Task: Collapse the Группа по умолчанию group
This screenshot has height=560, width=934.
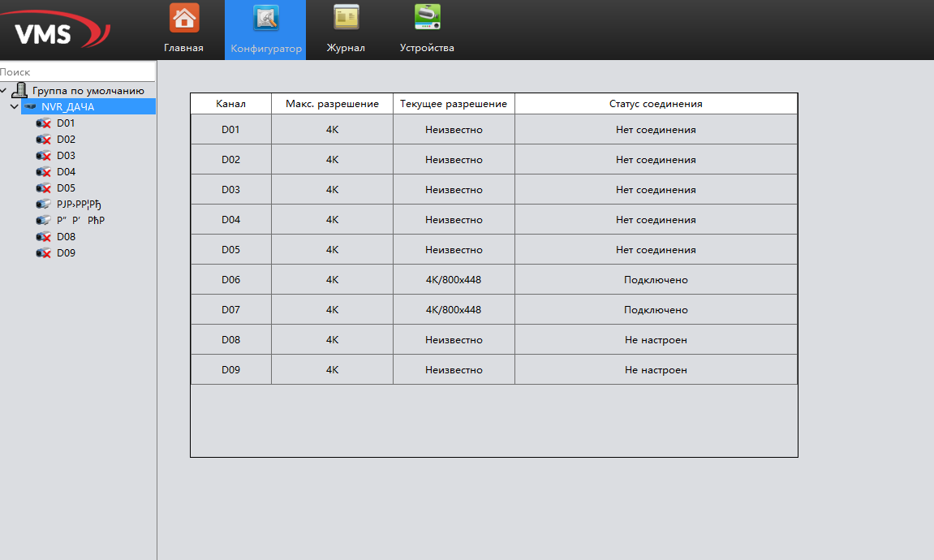Action: [4, 91]
